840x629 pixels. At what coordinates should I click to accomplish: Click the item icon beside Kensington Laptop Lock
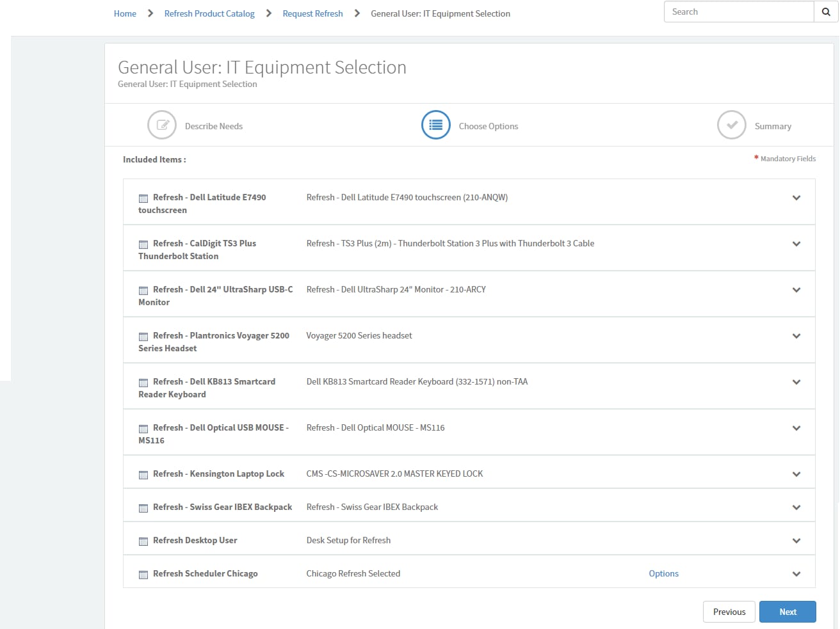[143, 475]
